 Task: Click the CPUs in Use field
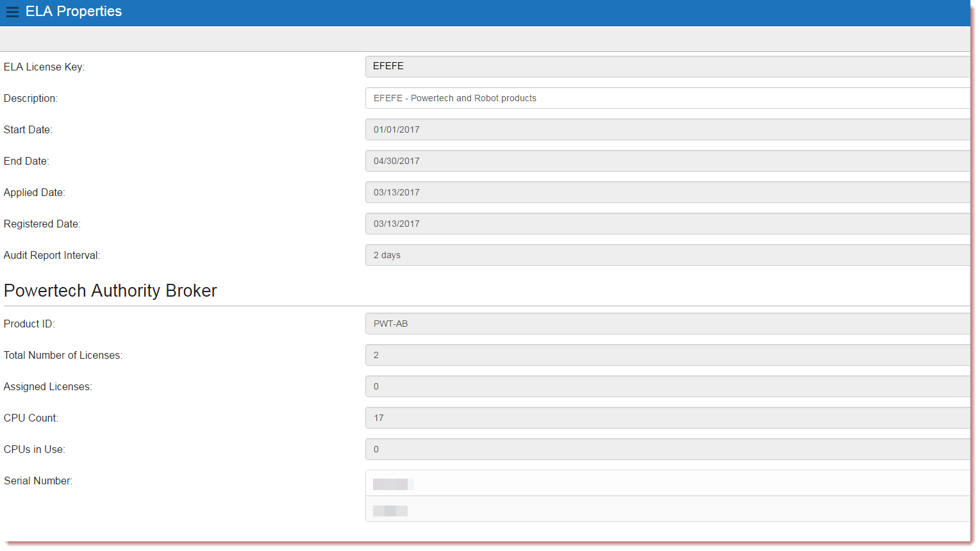668,449
